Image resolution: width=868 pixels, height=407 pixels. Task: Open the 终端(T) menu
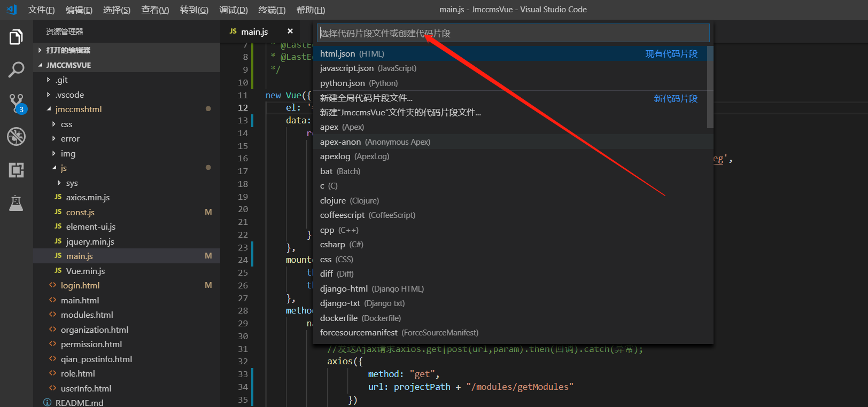[x=272, y=10]
